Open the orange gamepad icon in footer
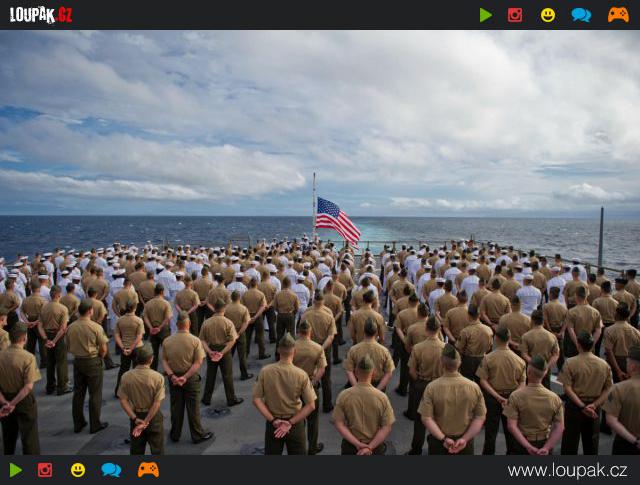This screenshot has height=485, width=640. coord(148,470)
